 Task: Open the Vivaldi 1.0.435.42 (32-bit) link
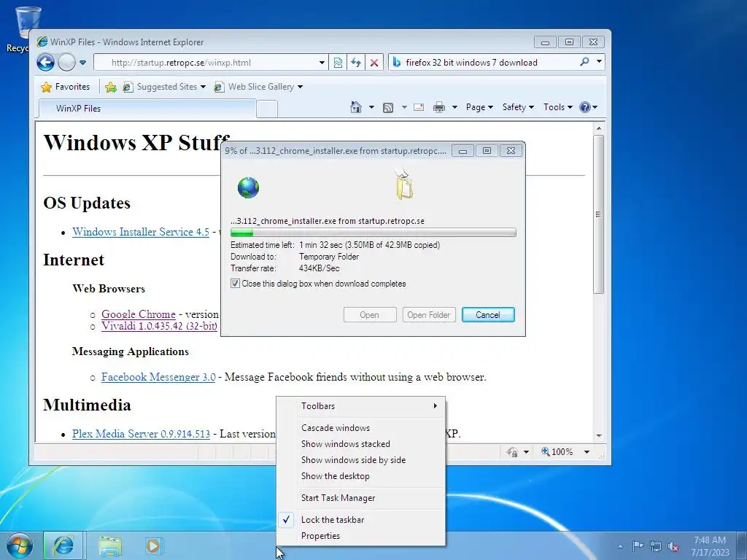[x=160, y=326]
